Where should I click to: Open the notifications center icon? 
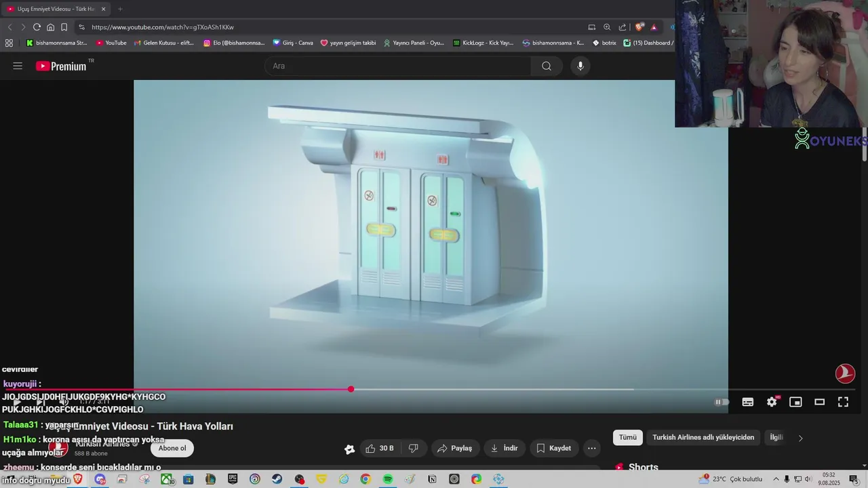coord(854,479)
